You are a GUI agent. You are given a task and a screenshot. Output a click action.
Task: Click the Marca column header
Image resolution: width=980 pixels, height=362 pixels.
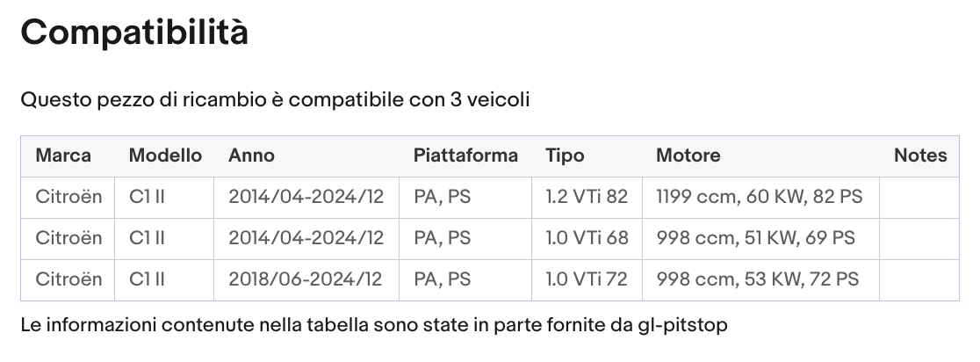click(x=63, y=156)
